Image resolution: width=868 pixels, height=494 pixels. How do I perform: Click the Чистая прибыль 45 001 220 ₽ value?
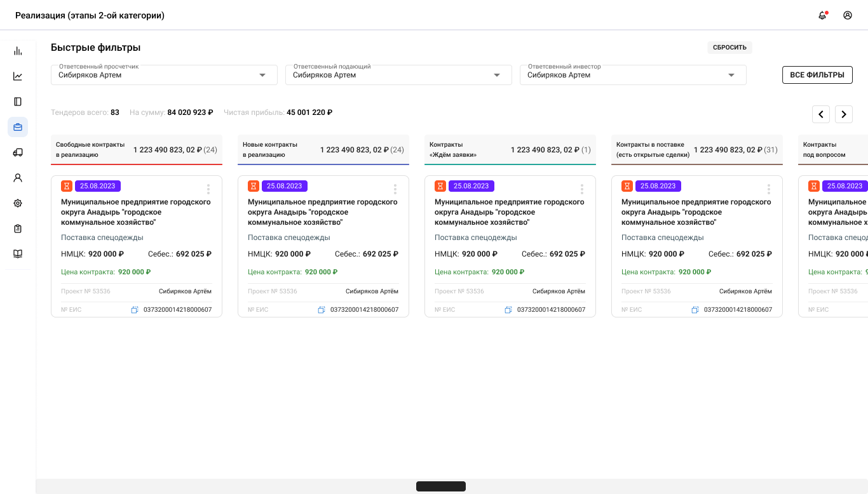[309, 112]
